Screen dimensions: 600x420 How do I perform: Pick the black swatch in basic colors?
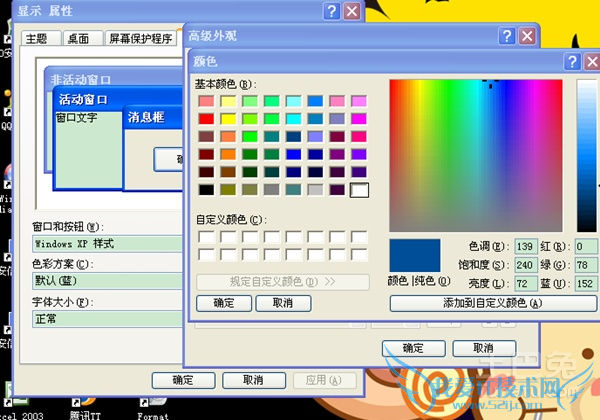(206, 189)
